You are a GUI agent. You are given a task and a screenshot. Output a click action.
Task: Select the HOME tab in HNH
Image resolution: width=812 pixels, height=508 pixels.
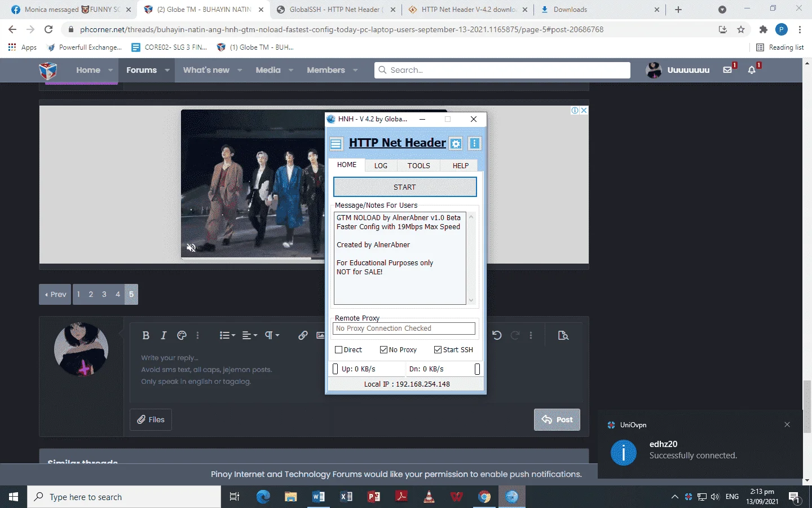click(347, 165)
